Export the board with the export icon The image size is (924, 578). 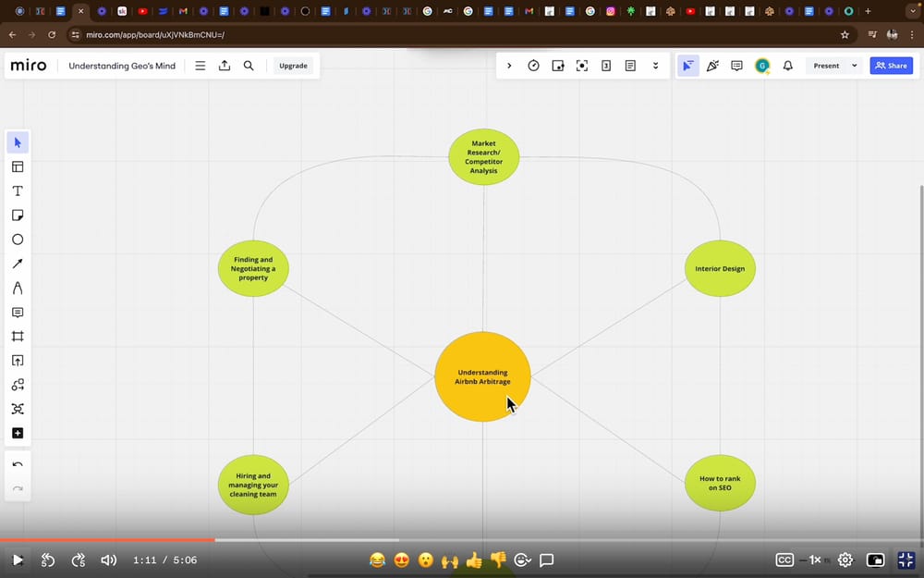(x=225, y=66)
